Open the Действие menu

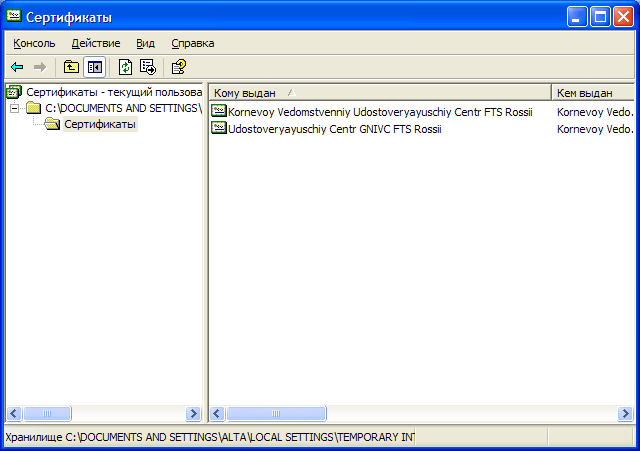[95, 43]
